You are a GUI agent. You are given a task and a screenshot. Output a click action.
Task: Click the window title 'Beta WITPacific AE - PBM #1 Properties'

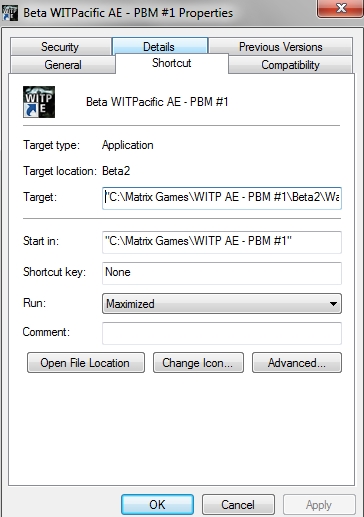point(128,13)
